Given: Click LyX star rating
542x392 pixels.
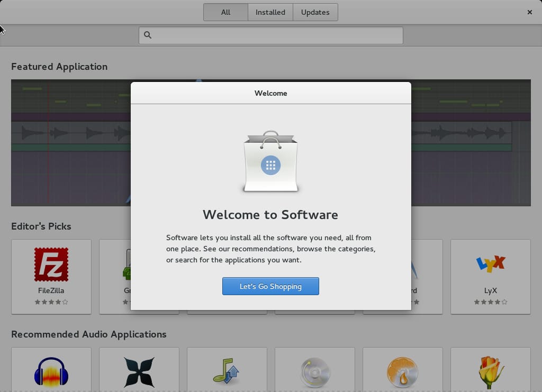Looking at the screenshot, I should point(491,302).
